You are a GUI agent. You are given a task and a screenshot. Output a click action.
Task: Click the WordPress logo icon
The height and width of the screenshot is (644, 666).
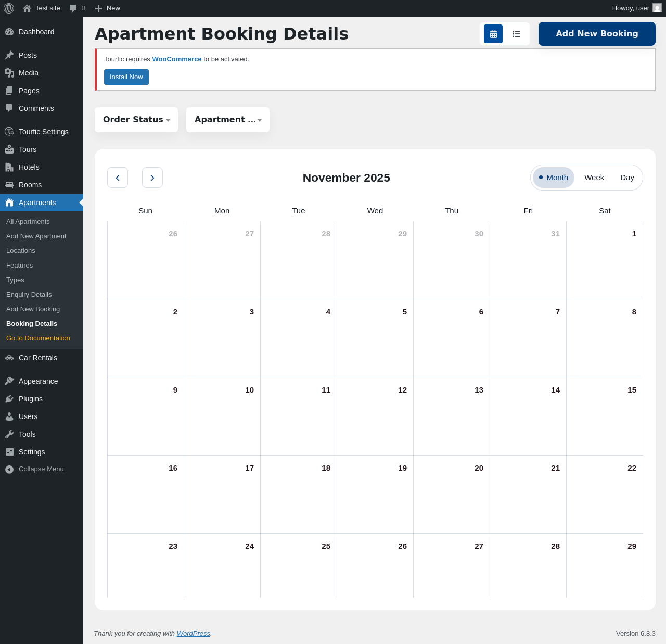(9, 8)
